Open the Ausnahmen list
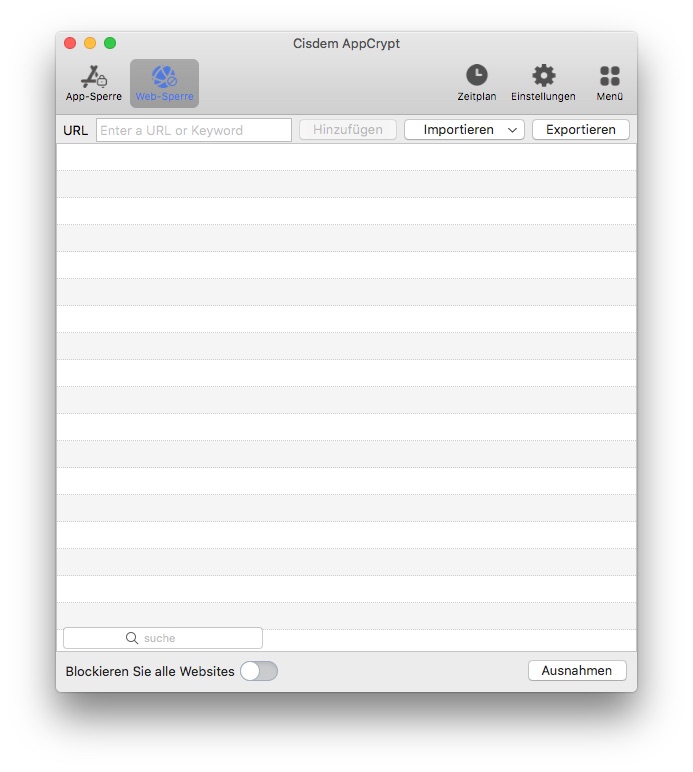693x772 pixels. [x=577, y=671]
